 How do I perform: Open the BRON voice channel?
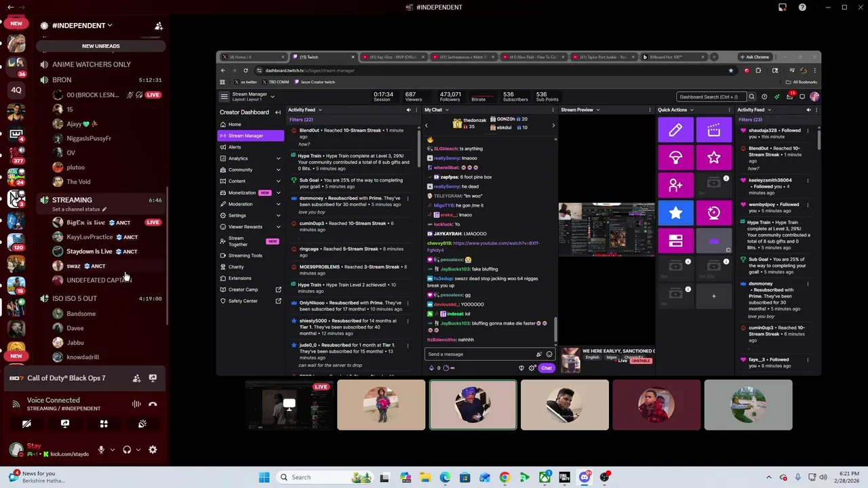coord(100,80)
